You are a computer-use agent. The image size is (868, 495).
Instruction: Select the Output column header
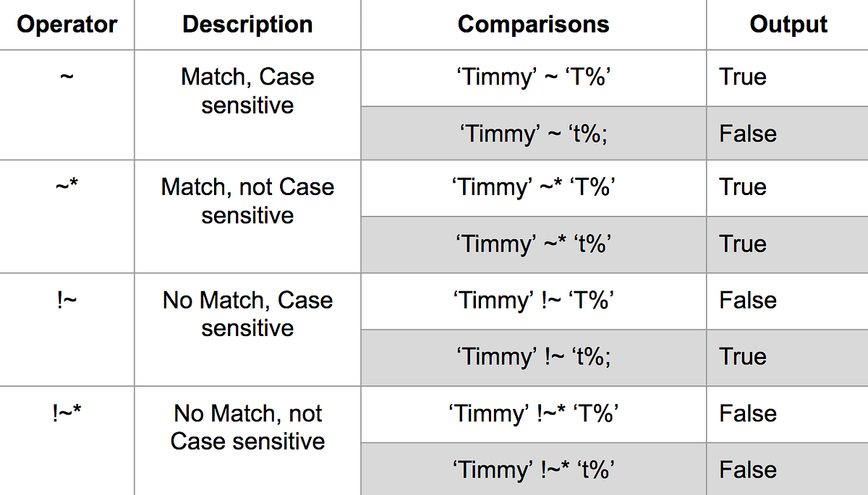pos(788,25)
